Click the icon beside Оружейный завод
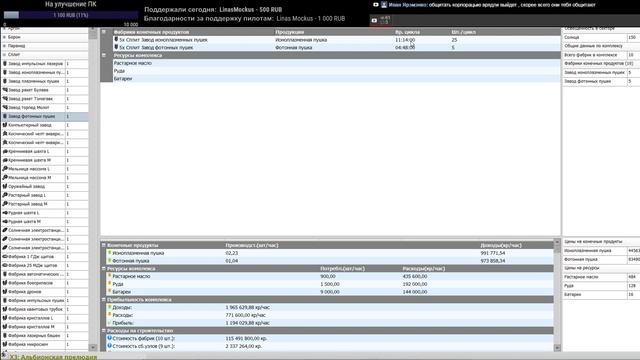Screen dimensions: 640x360 [5, 187]
